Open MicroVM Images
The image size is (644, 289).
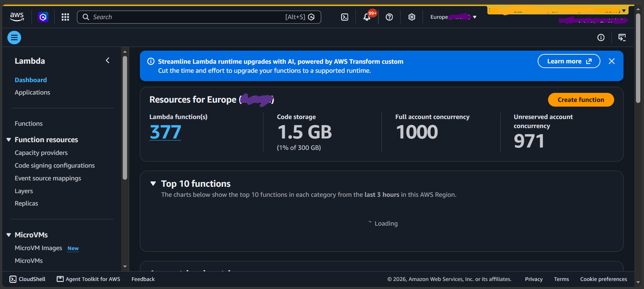[38, 248]
